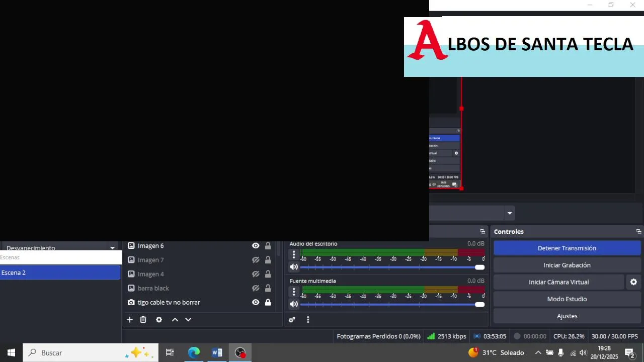Pop out the Controles dock panel
Screen dimensions: 644x362
638,232
